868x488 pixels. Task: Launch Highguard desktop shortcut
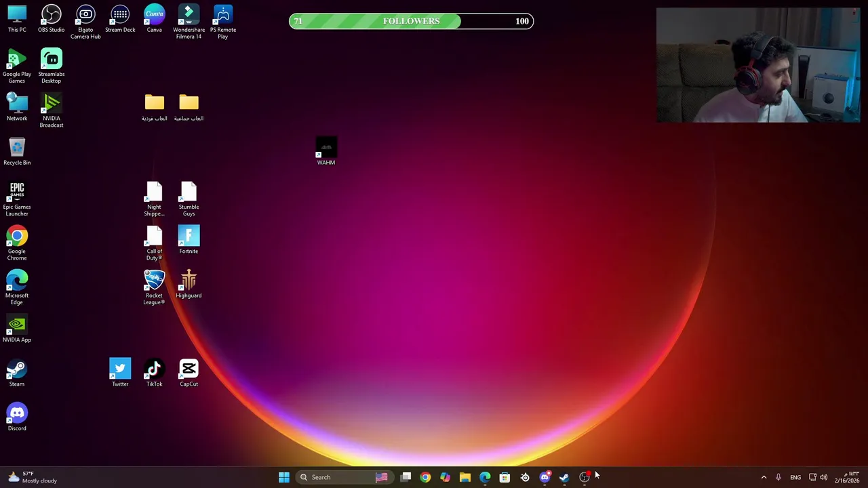[189, 284]
